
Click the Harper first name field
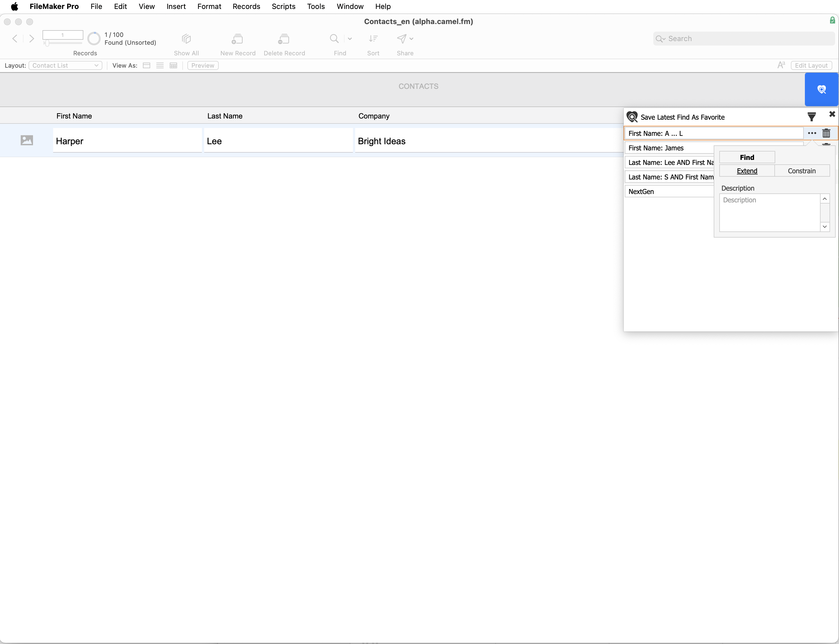[x=127, y=141]
